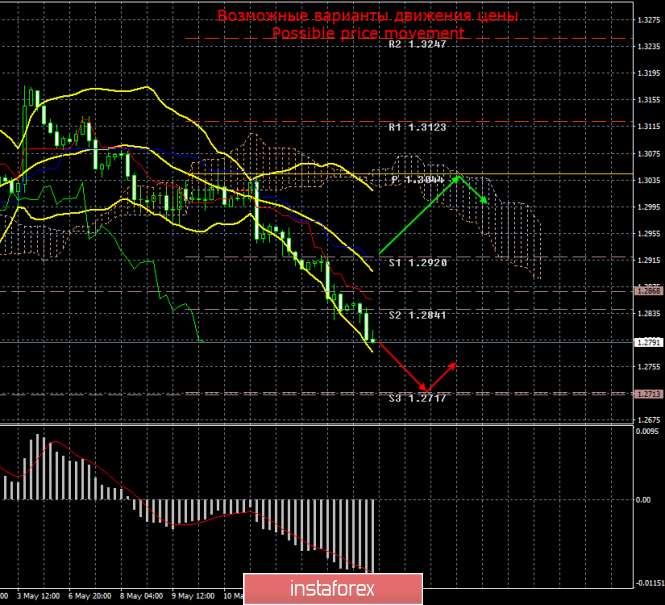The height and width of the screenshot is (605, 665).
Task: Click the 1.2713 price level tag
Action: click(649, 394)
